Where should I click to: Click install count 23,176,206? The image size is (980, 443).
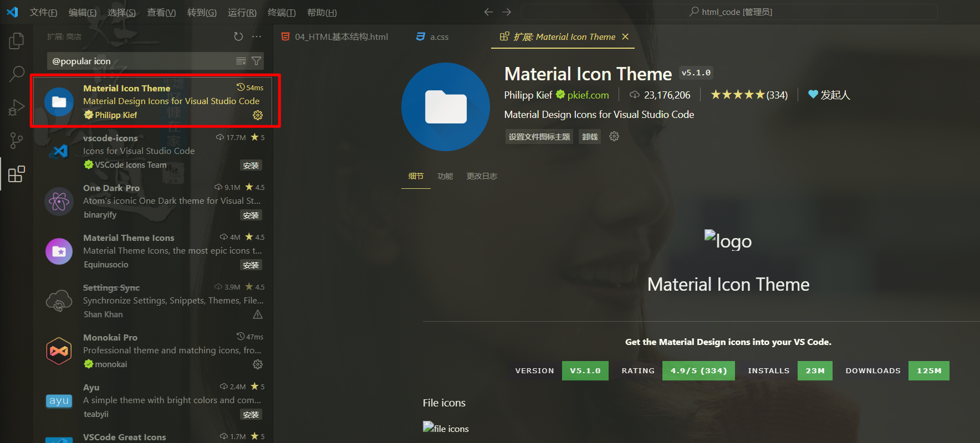coord(660,95)
